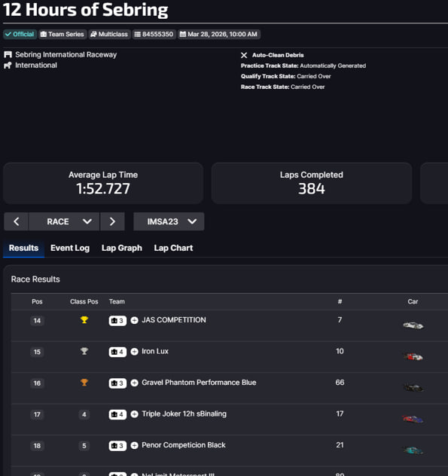Click the car image for Triple Joker 12h sBinaling
The width and height of the screenshot is (448, 476).
[413, 420]
